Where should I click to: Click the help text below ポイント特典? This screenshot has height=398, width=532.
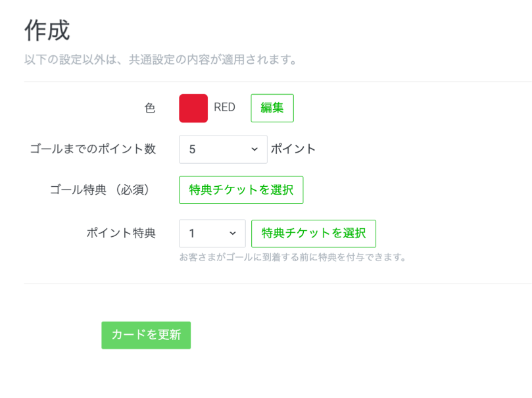(293, 257)
